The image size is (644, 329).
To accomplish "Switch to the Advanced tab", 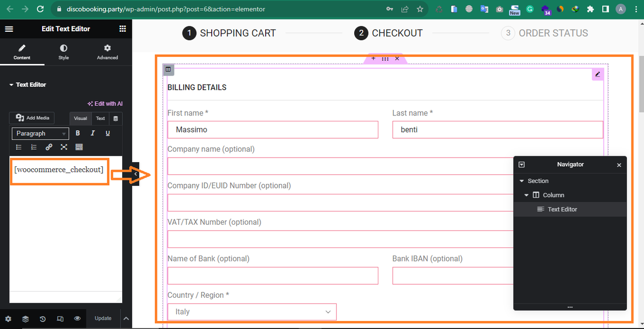I will 107,52.
